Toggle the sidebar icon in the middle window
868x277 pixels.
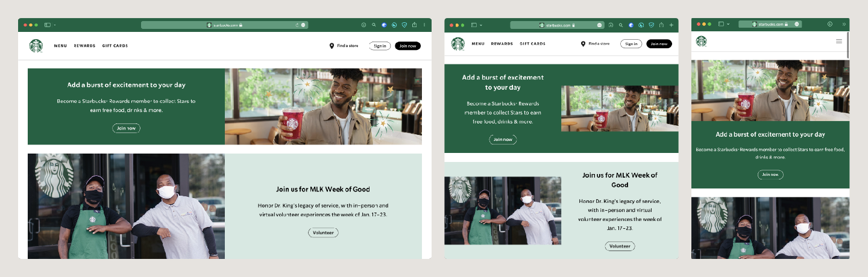(474, 25)
